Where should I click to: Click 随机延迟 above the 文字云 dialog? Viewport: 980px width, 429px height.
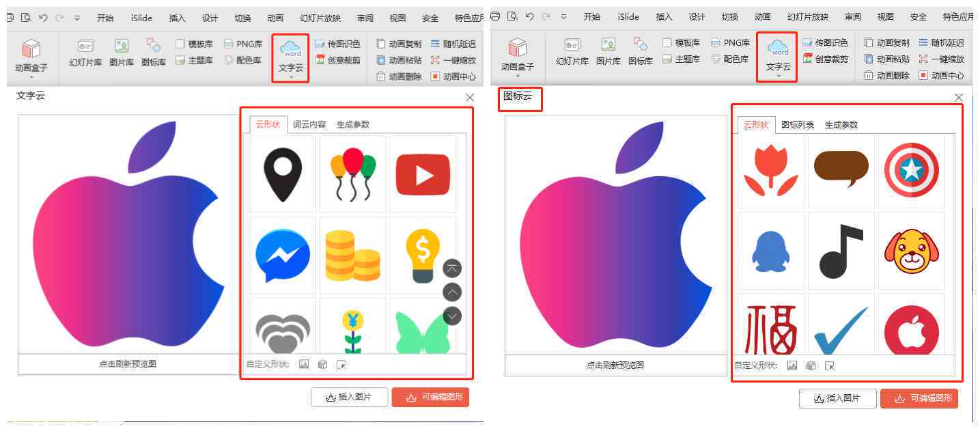click(453, 44)
